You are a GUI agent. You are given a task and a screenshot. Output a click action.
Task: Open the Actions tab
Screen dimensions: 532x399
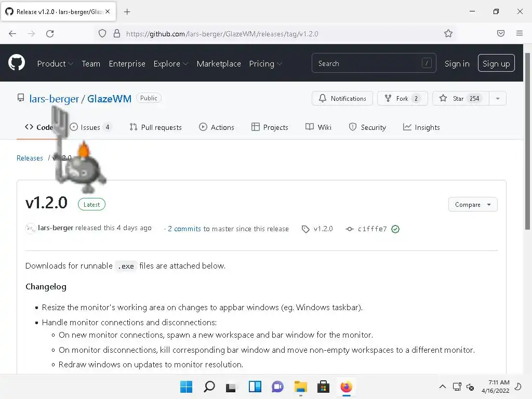[217, 127]
